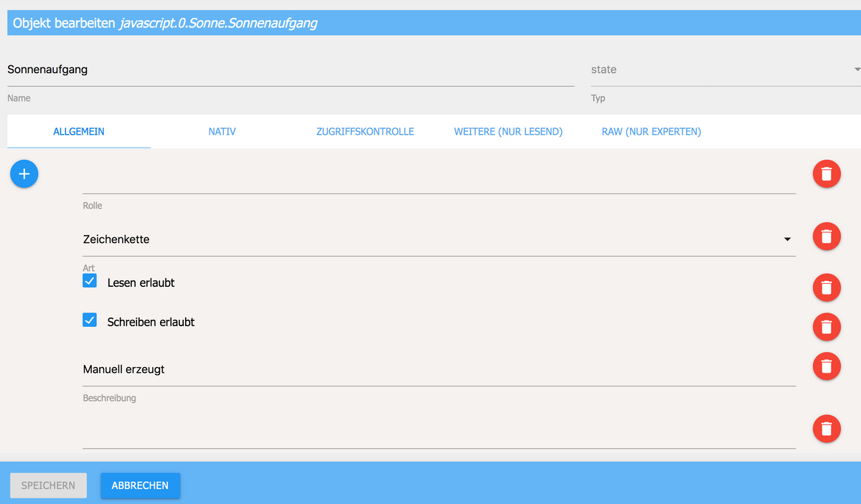Uncheck the Lesen erlaubt checkbox
This screenshot has width=861, height=504.
click(90, 281)
